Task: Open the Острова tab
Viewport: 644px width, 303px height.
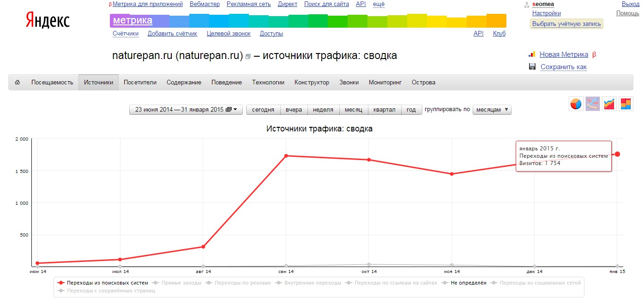Action: click(423, 83)
